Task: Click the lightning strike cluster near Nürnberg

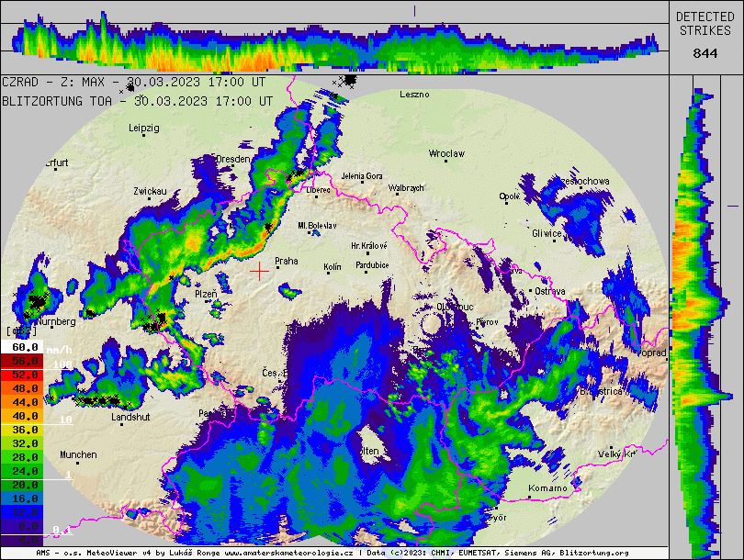Action: (x=37, y=301)
